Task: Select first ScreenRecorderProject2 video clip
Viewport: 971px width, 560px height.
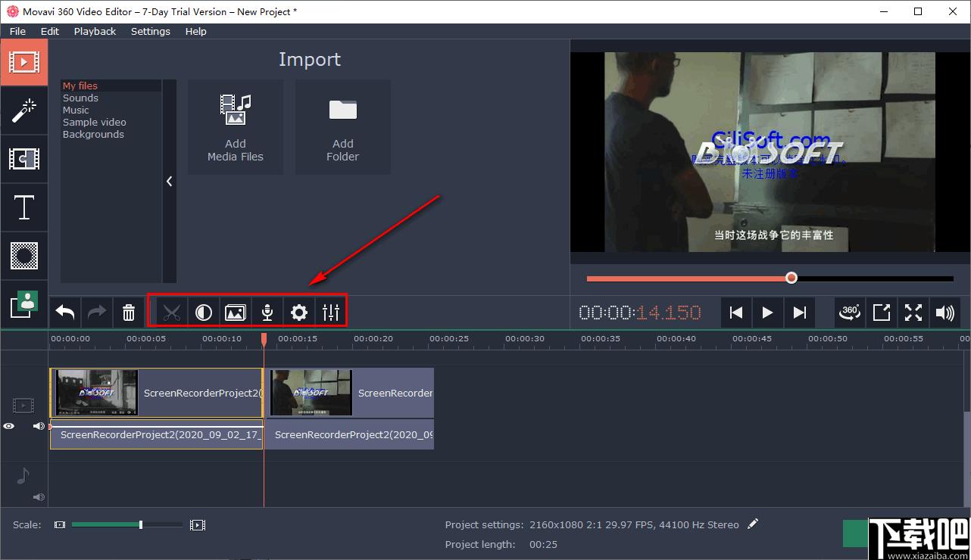Action: [157, 393]
